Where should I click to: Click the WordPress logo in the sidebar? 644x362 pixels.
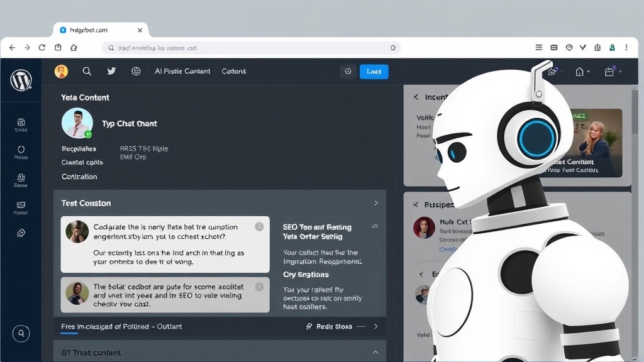point(21,80)
